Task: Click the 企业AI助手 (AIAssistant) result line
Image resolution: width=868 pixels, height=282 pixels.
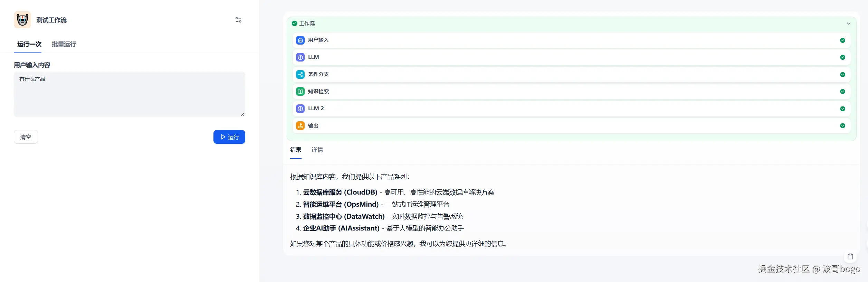Action: (x=383, y=228)
